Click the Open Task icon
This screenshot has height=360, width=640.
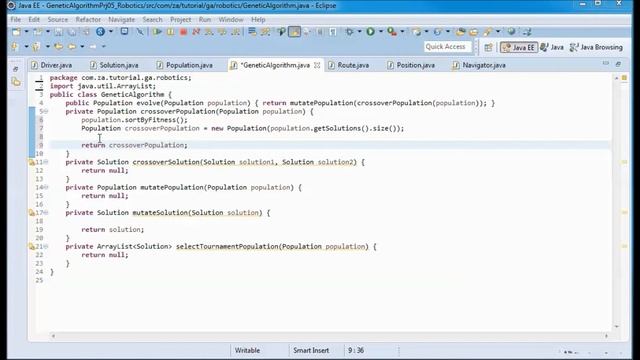click(x=474, y=32)
